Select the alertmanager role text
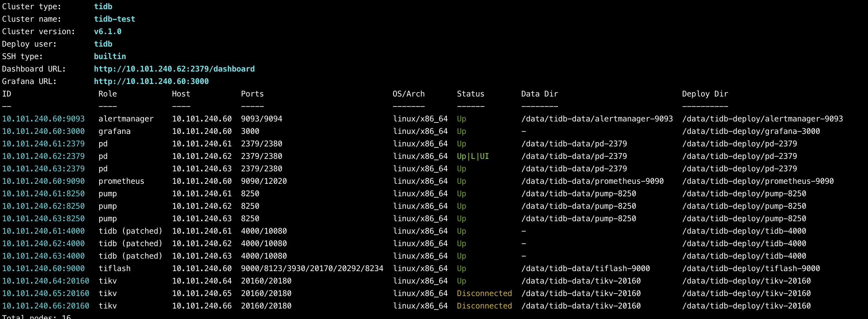The width and height of the screenshot is (868, 319). [x=126, y=119]
